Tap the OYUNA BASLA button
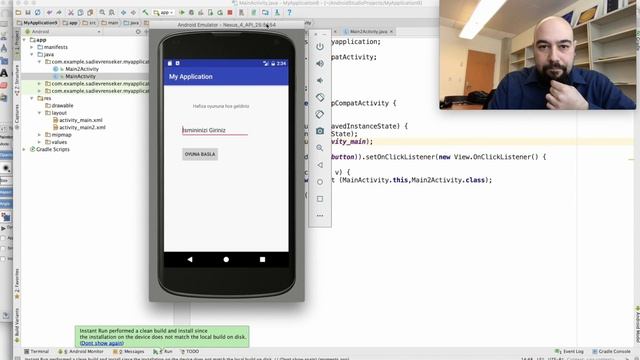 (200, 154)
